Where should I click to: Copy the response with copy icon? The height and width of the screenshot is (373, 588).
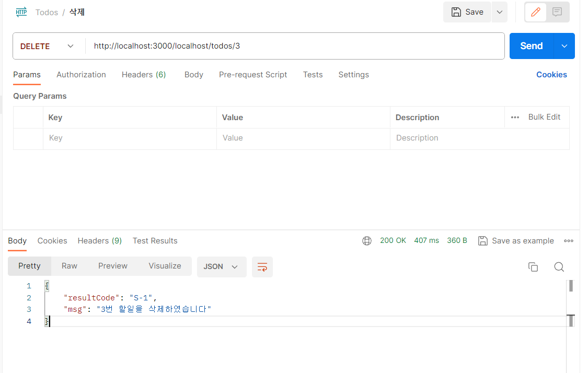click(533, 267)
